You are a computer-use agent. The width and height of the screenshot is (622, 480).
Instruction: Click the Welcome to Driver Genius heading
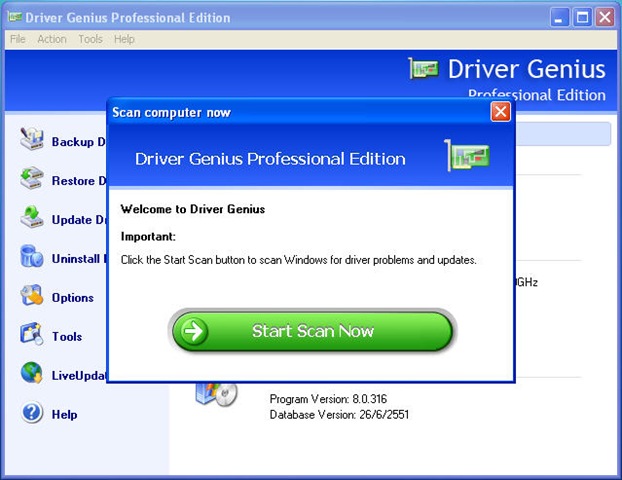point(193,209)
